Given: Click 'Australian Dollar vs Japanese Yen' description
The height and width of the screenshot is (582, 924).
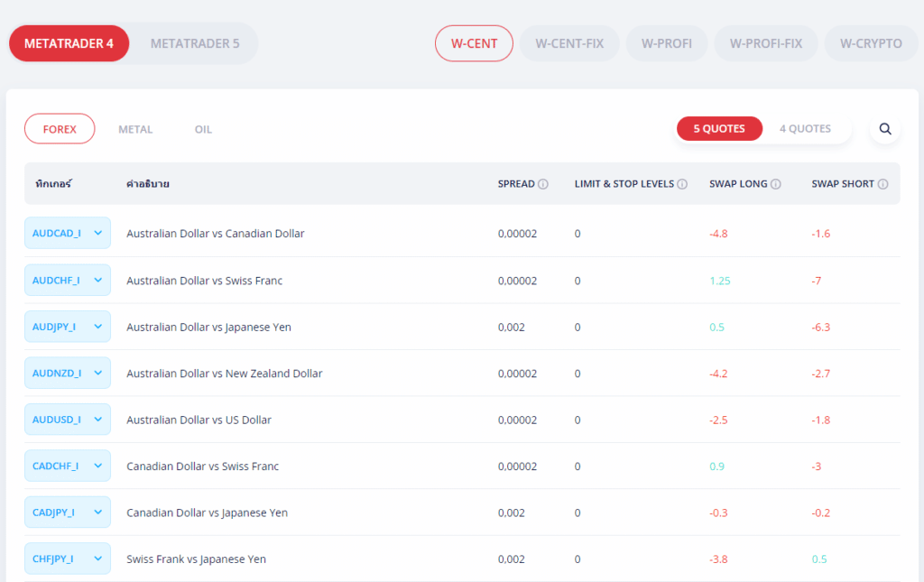Looking at the screenshot, I should 208,327.
